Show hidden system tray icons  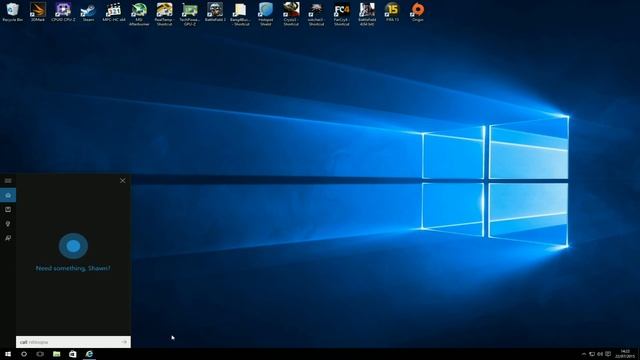584,354
